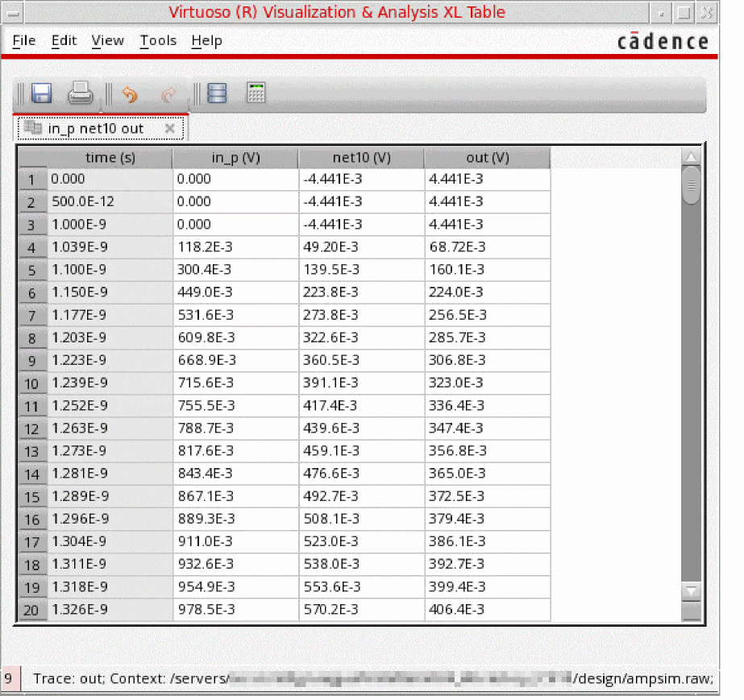The width and height of the screenshot is (744, 700).
Task: Click the stacked table rows icon
Action: (217, 94)
